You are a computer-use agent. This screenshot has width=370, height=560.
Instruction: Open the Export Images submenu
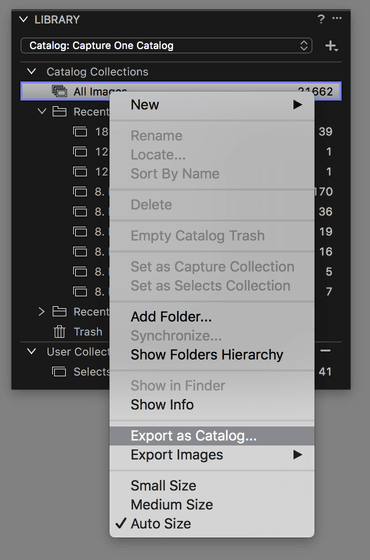(212, 455)
